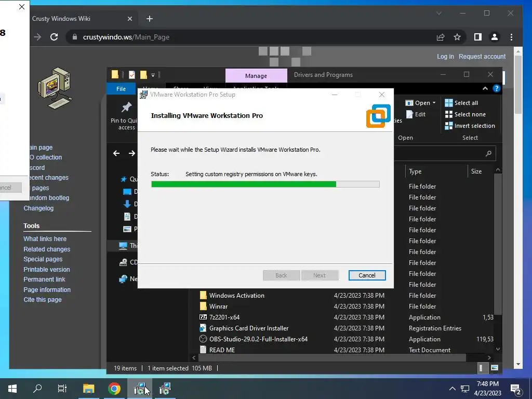Click Invert selection in ribbon

click(x=470, y=126)
